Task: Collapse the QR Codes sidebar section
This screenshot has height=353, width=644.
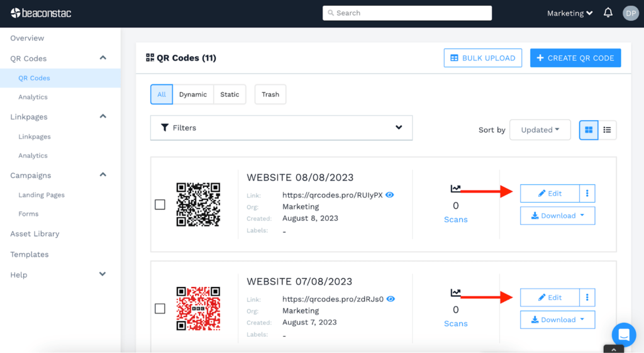Action: click(x=103, y=58)
